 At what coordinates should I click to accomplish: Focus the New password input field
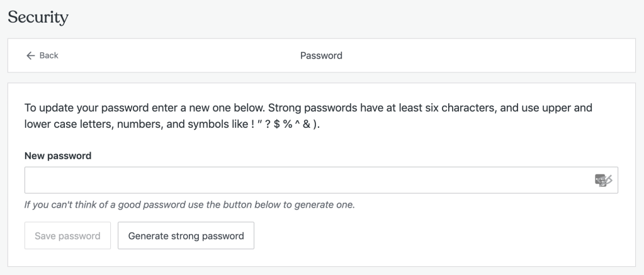pos(321,180)
